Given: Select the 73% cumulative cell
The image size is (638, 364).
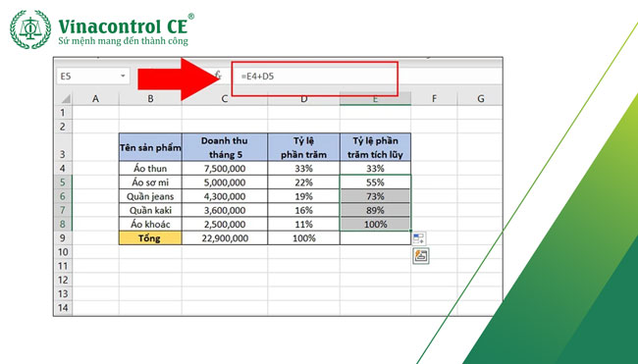Looking at the screenshot, I should pyautogui.click(x=375, y=196).
